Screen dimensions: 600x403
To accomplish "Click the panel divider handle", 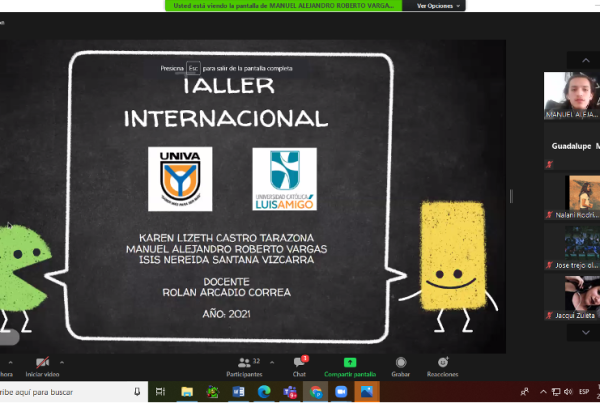I will (511, 196).
